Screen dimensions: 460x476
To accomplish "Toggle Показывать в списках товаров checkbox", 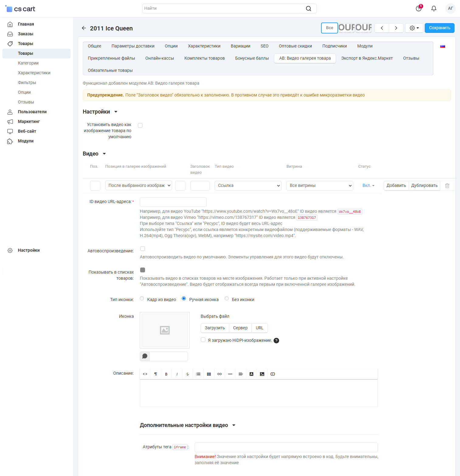I will [x=143, y=270].
